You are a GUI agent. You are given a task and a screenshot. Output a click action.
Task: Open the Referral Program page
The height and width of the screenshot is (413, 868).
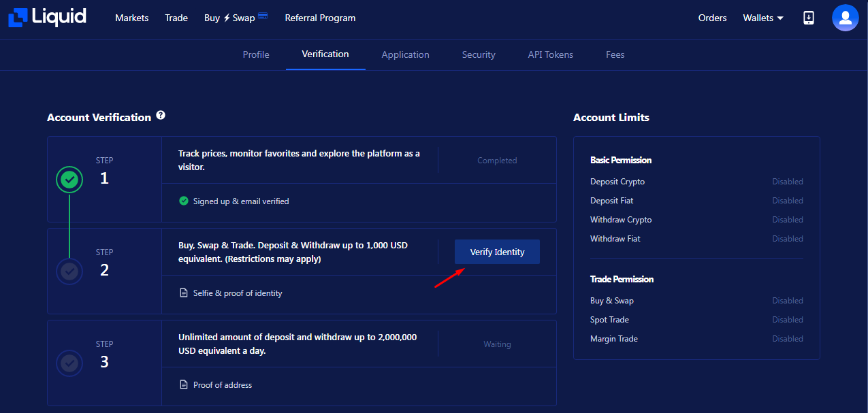pos(320,18)
